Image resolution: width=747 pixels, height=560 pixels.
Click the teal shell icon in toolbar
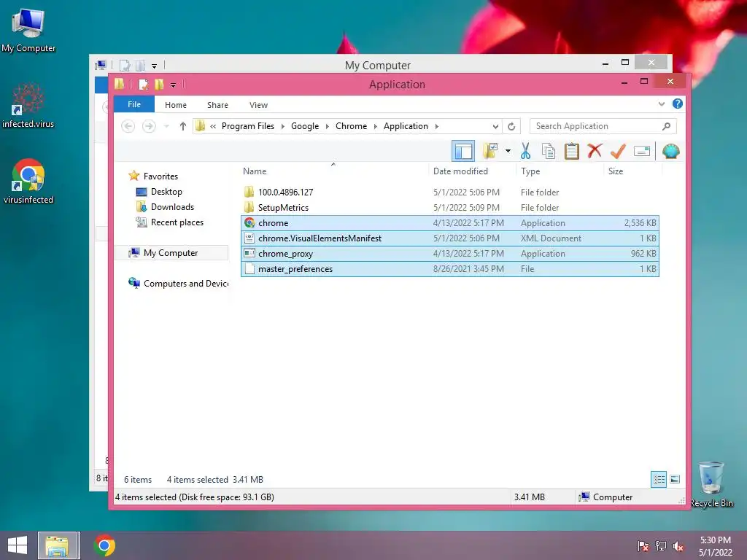click(x=671, y=152)
